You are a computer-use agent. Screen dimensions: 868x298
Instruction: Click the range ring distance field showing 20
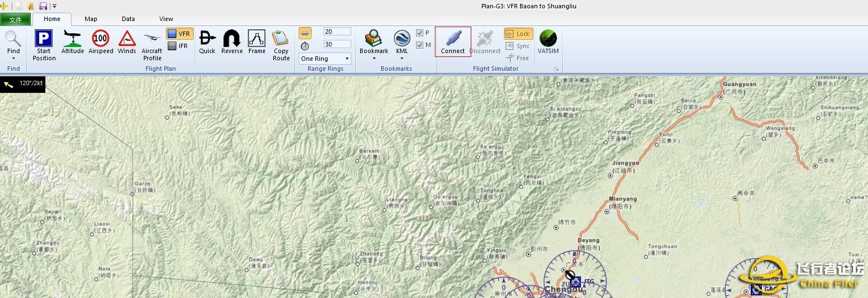[337, 32]
